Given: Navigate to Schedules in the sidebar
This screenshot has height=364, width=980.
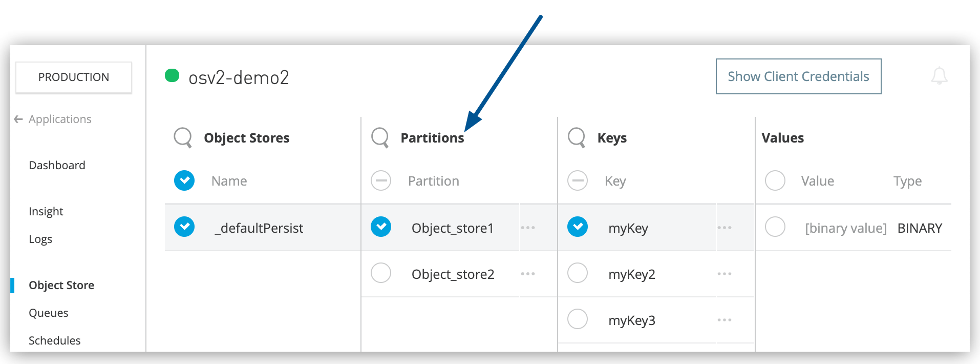Looking at the screenshot, I should pos(54,340).
